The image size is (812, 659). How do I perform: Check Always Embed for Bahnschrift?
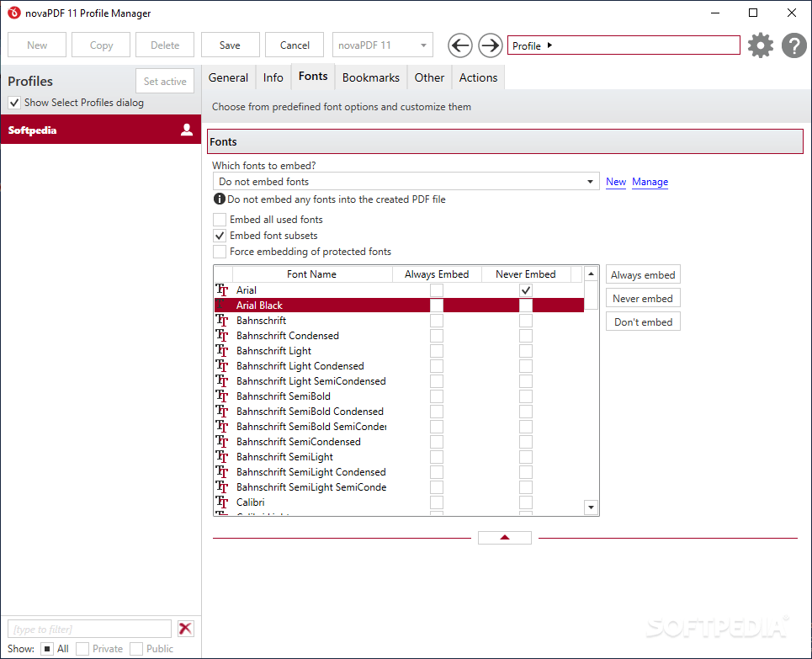click(x=437, y=321)
